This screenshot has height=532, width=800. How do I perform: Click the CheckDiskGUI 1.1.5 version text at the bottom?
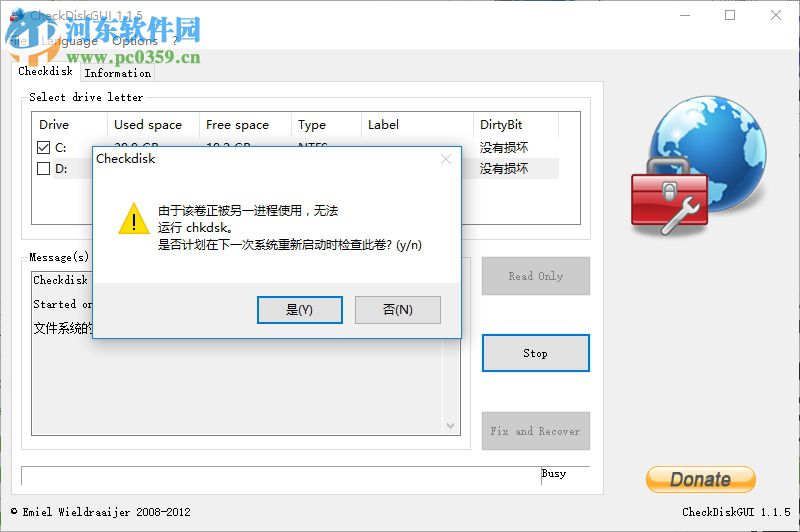tap(736, 512)
